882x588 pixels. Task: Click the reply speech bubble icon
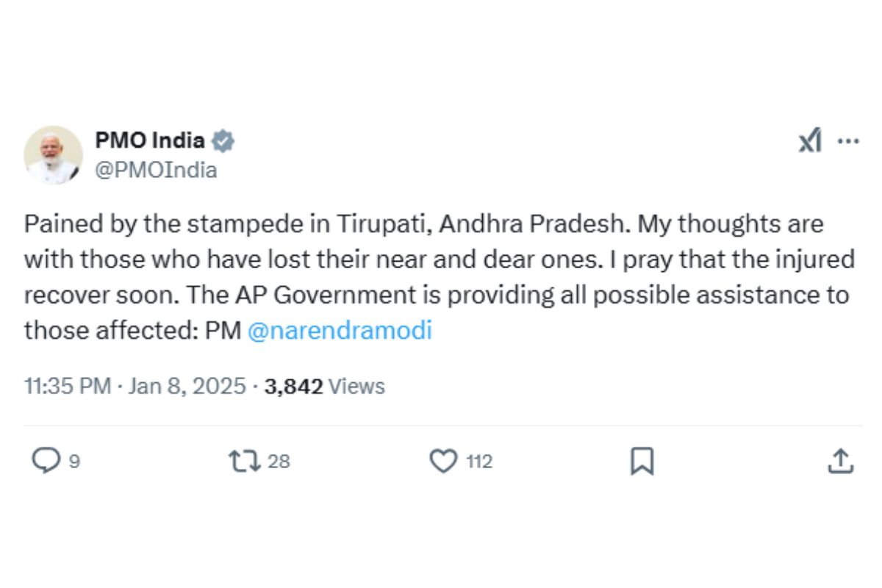[46, 461]
